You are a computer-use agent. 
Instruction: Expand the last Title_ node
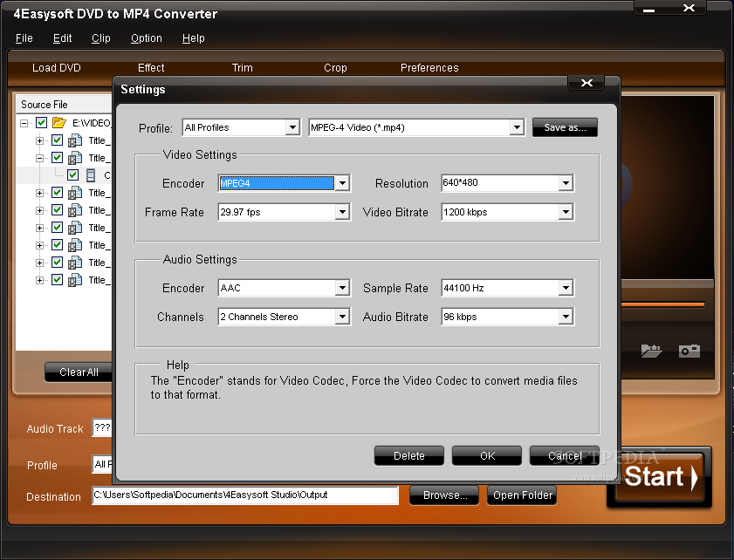coord(40,280)
